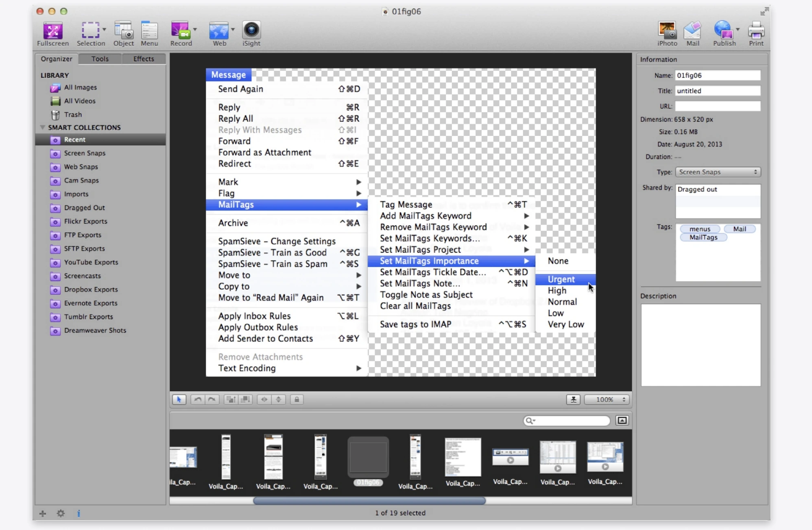812x530 pixels.
Task: Open the Record options dropdown arrow
Action: (x=195, y=29)
